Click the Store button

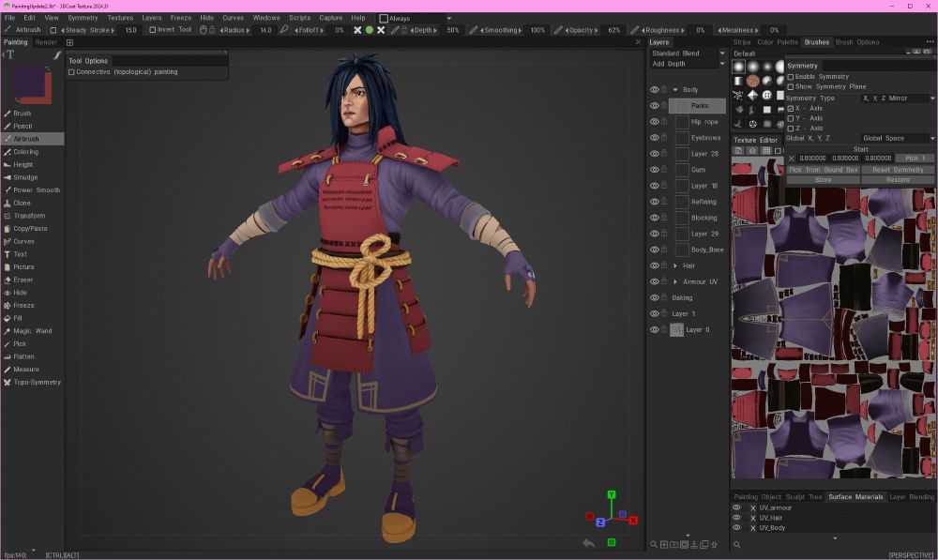[x=824, y=180]
